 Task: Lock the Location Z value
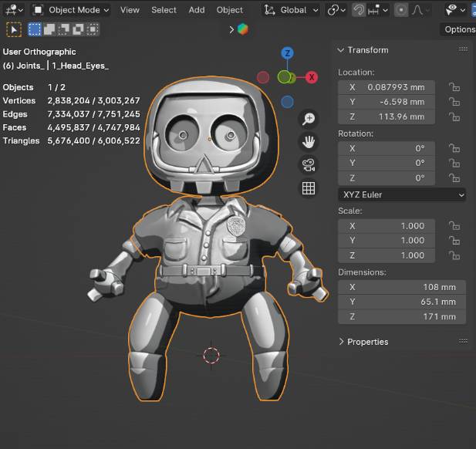pyautogui.click(x=454, y=116)
